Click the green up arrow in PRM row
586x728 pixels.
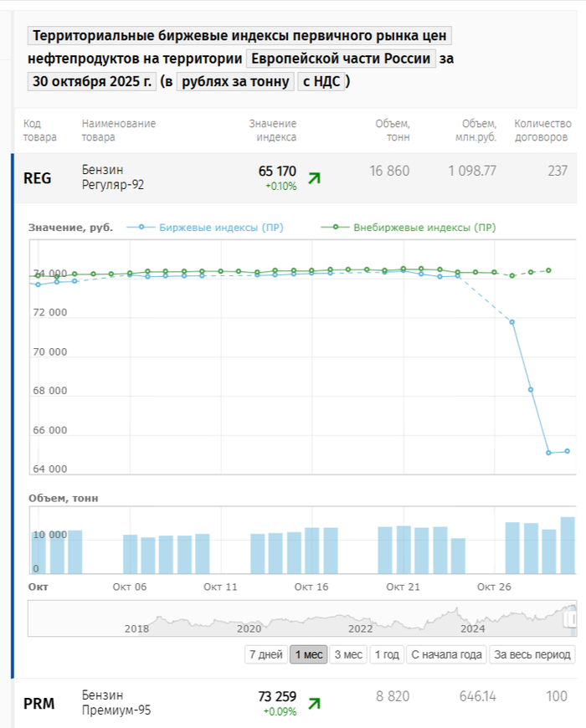coord(314,703)
